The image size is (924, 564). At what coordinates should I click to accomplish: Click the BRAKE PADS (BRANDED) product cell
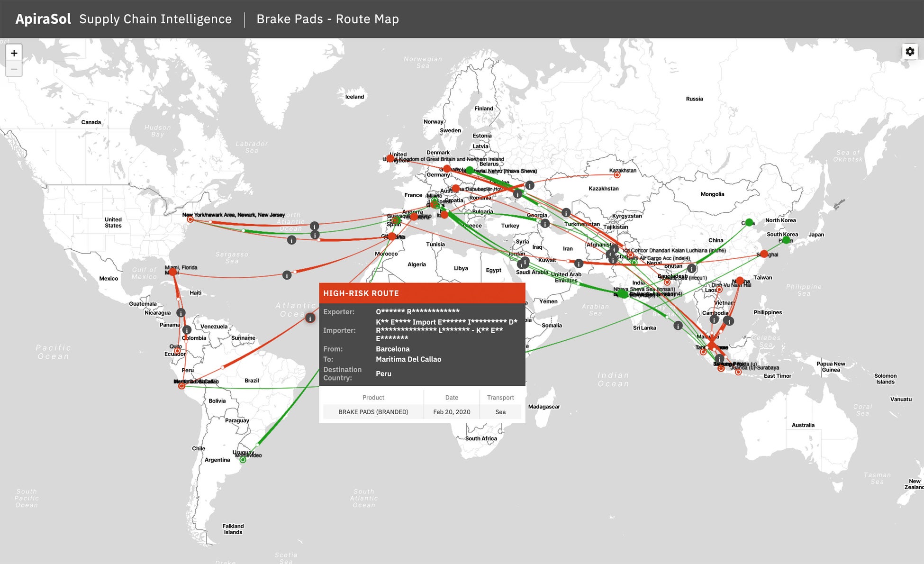pyautogui.click(x=373, y=412)
